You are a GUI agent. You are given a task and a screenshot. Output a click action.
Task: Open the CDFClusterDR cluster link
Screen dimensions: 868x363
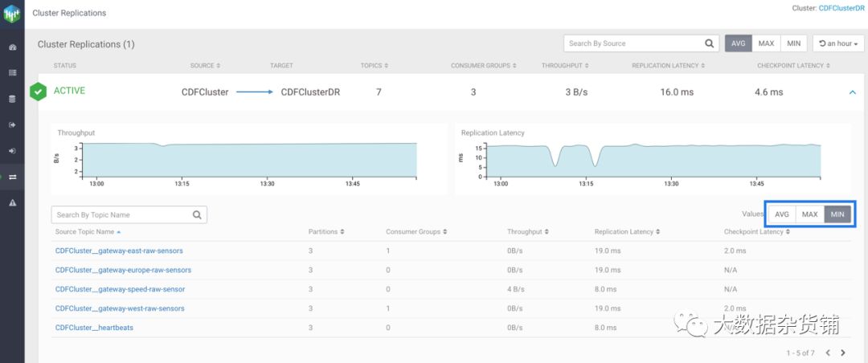[x=841, y=8]
